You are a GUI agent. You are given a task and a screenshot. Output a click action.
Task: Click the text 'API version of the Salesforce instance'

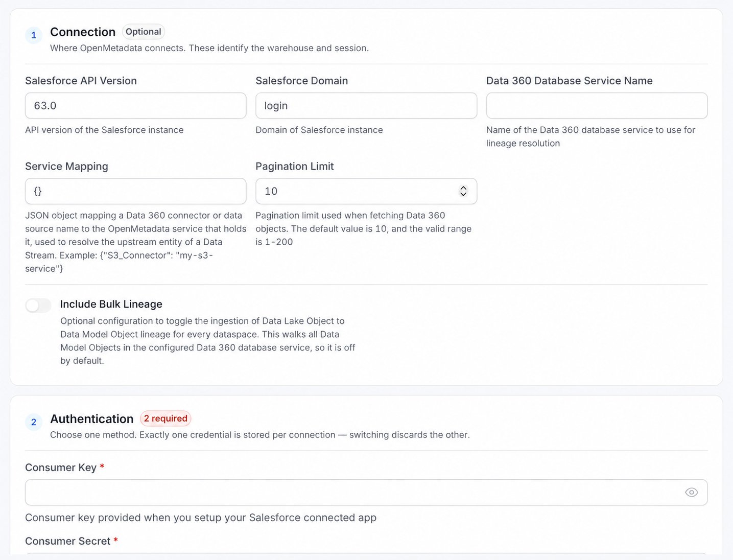[104, 130]
